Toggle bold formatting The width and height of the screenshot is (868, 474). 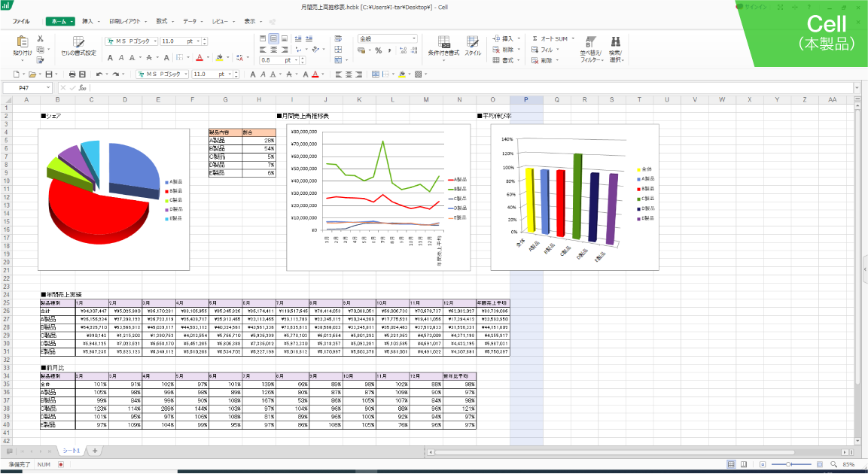pos(111,57)
